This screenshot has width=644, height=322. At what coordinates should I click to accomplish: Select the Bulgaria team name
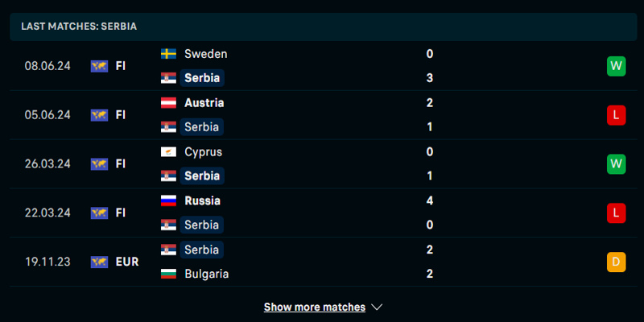tap(206, 274)
